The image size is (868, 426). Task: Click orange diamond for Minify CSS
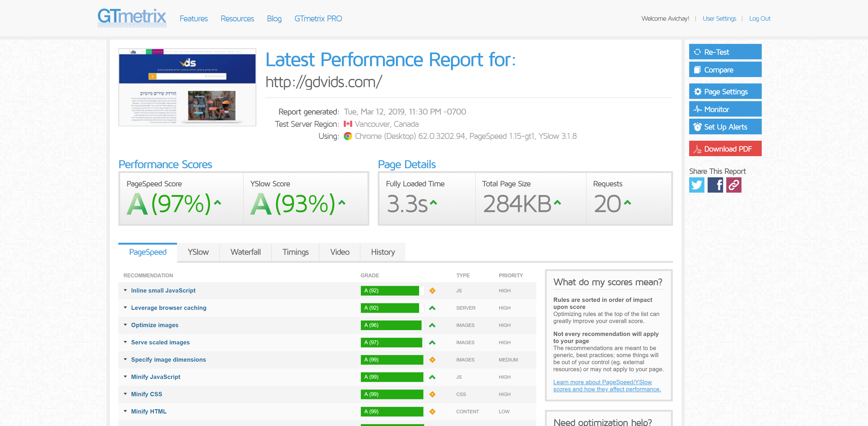click(x=432, y=394)
